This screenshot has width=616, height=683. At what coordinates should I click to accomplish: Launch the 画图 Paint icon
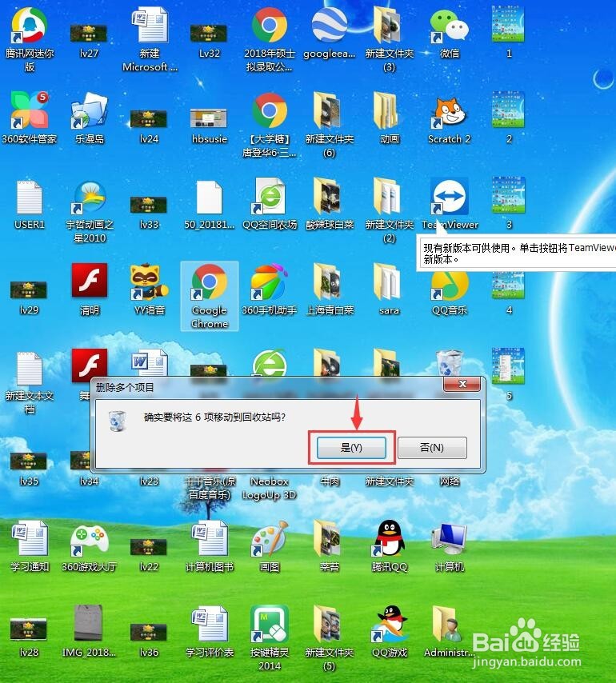pyautogui.click(x=270, y=538)
